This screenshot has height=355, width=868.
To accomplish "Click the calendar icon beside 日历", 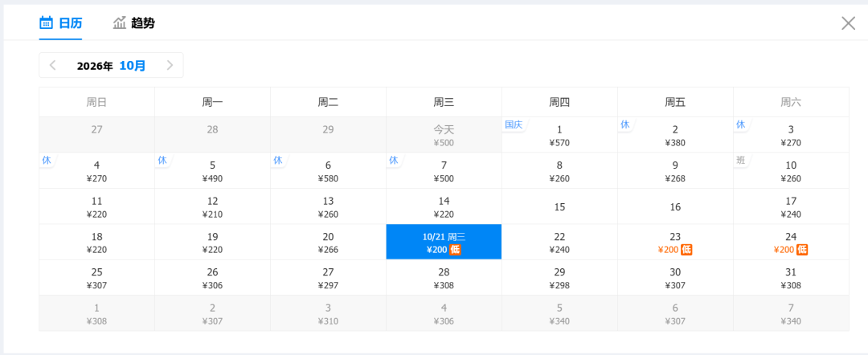I will tap(46, 22).
